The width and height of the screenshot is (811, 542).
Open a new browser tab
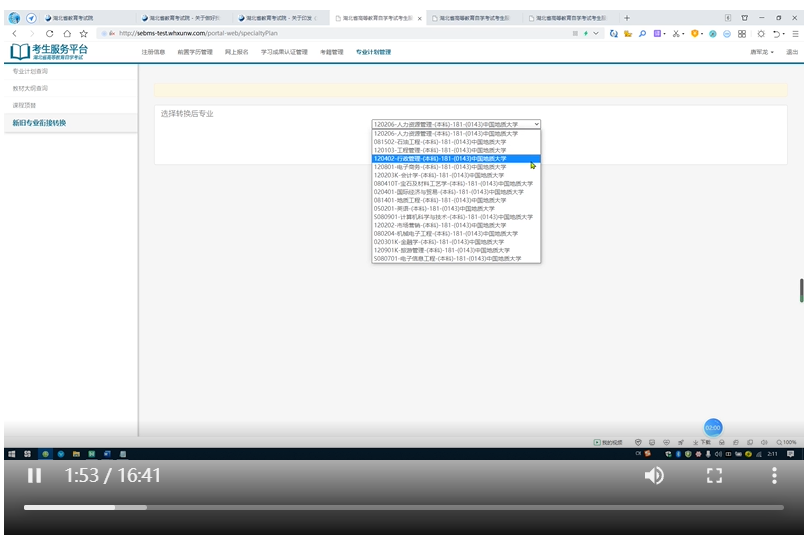627,18
